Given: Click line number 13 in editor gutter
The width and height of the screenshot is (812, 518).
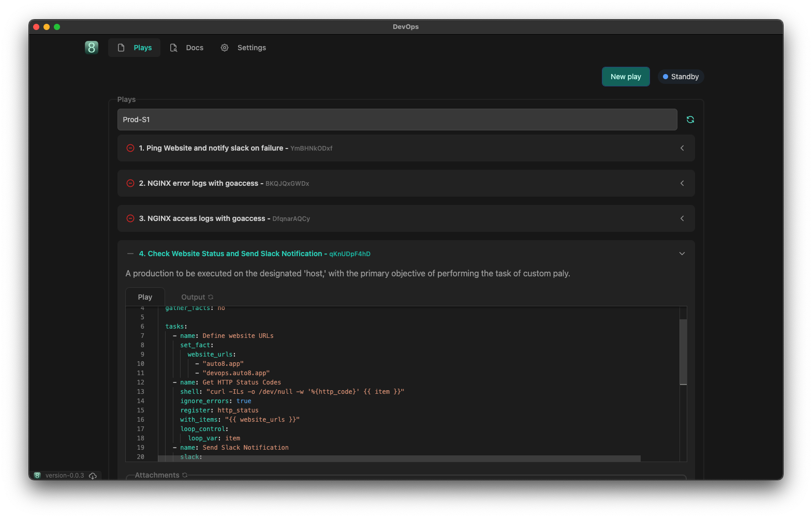Looking at the screenshot, I should 141,392.
